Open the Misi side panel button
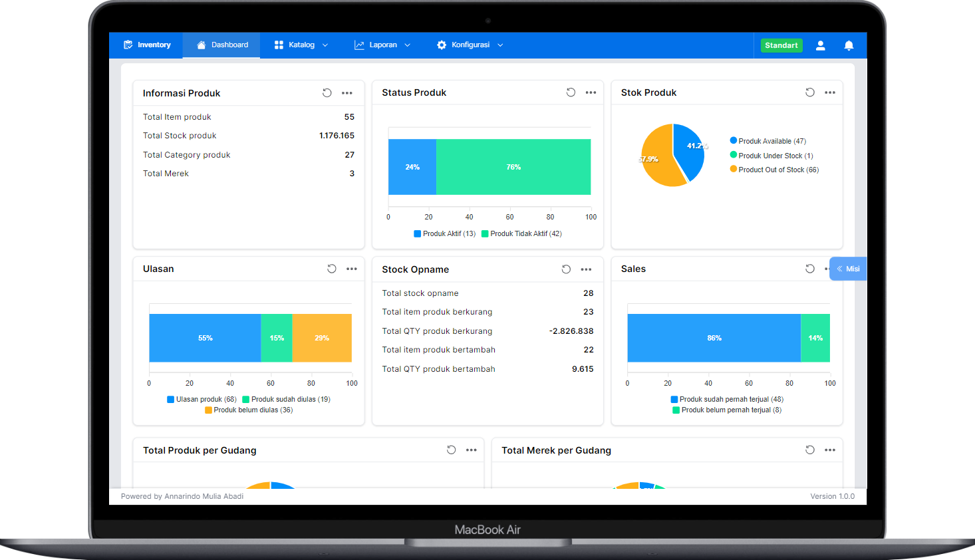The height and width of the screenshot is (560, 975). coord(848,269)
